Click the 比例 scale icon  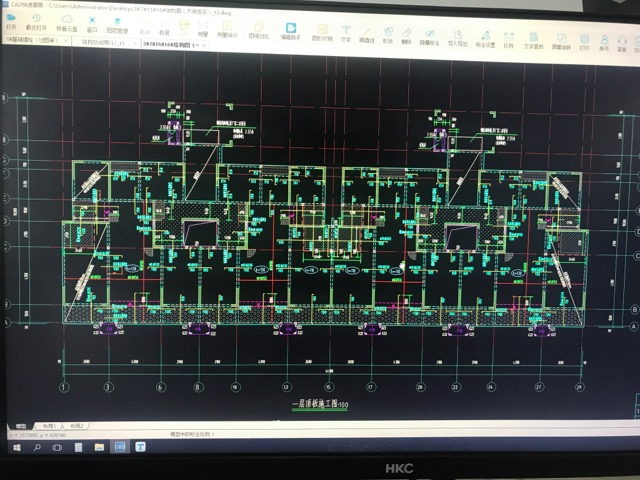pyautogui.click(x=509, y=40)
